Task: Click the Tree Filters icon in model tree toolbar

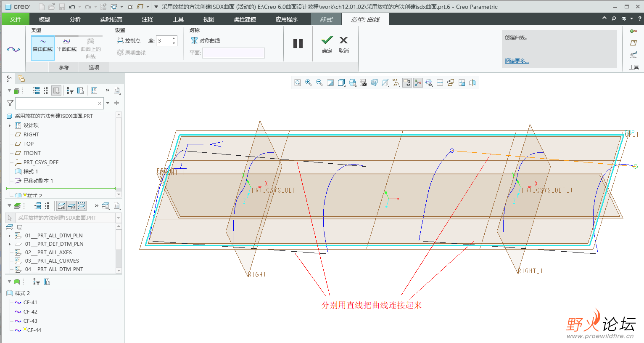Action: pos(70,90)
